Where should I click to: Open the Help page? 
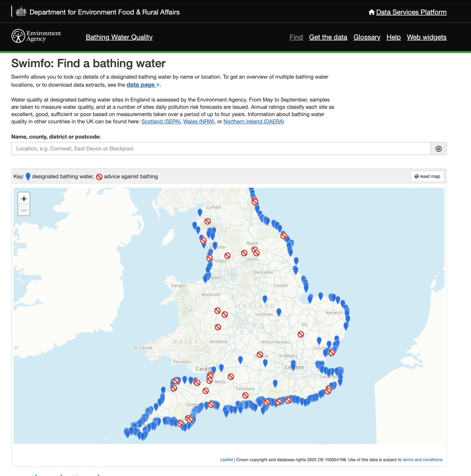coord(393,37)
